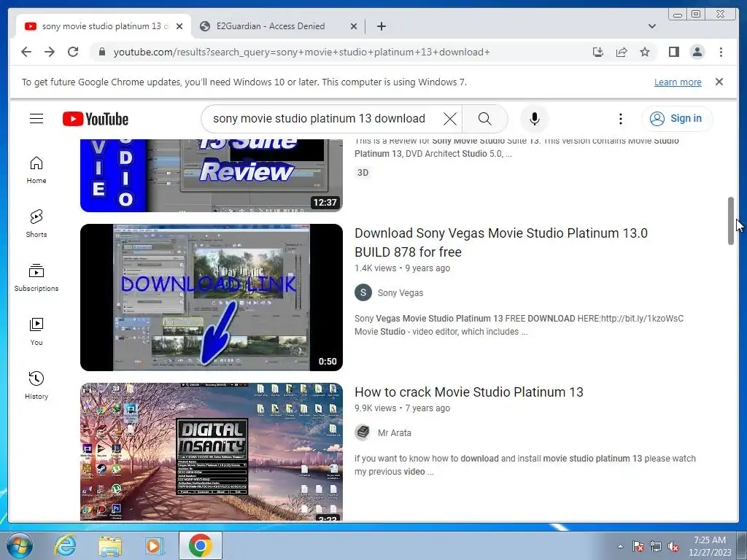
Task: Open Chrome side panel
Action: point(673,52)
